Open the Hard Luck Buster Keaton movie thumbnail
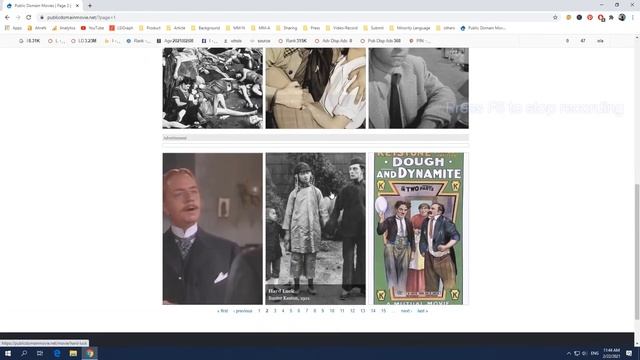 point(316,229)
